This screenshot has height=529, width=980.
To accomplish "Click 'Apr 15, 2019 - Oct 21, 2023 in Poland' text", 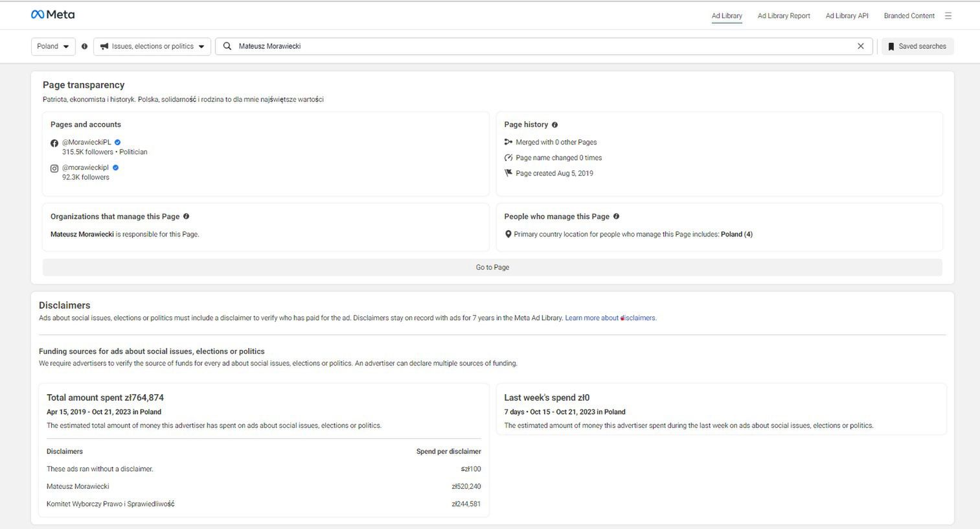I will coord(104,412).
